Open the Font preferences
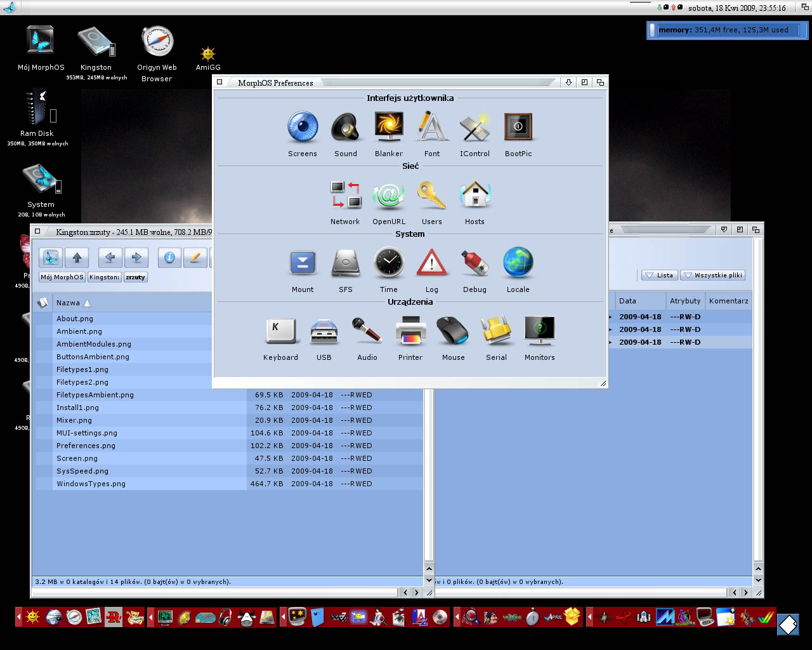This screenshot has width=812, height=650. [432, 128]
